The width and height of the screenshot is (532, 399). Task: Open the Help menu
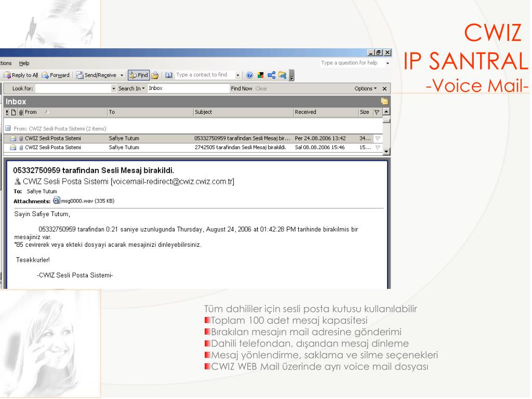point(24,63)
